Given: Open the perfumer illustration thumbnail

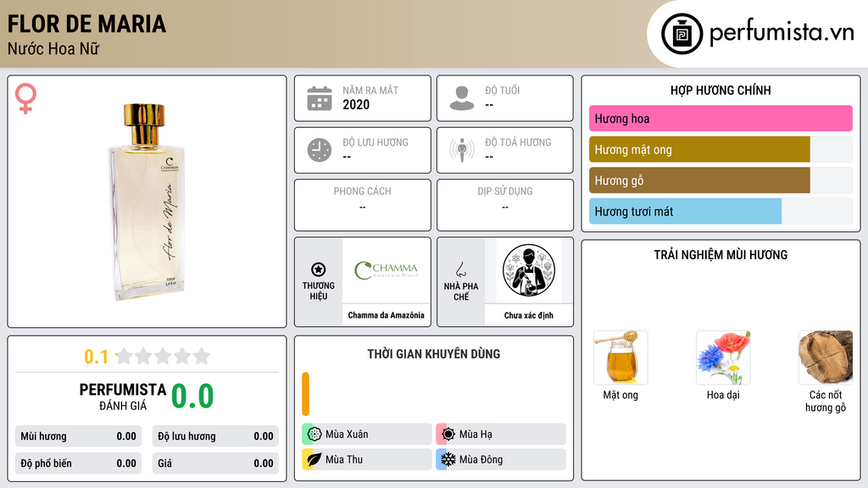Looking at the screenshot, I should coord(529,270).
